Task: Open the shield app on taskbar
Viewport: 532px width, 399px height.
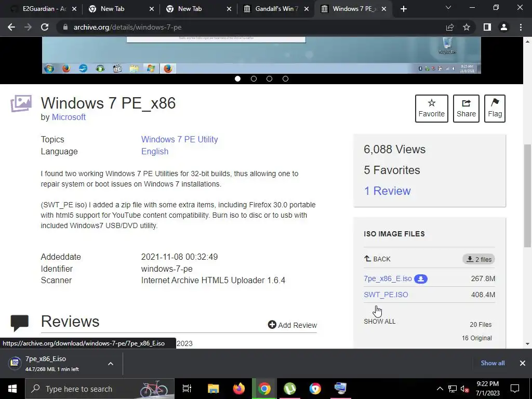Action: 315,389
